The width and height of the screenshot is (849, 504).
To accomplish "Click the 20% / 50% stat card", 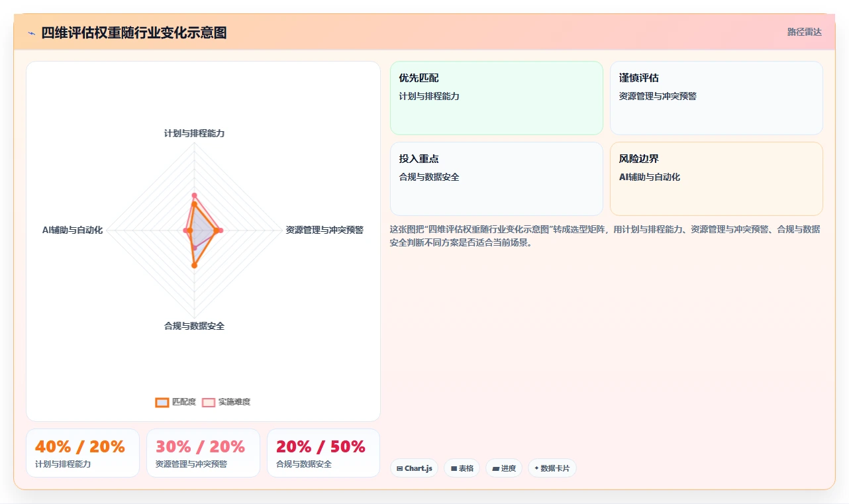I will click(x=324, y=453).
